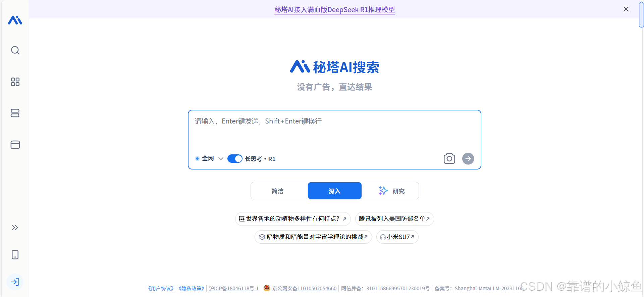Open the 全网 scope dropdown
The width and height of the screenshot is (644, 297).
pos(209,158)
